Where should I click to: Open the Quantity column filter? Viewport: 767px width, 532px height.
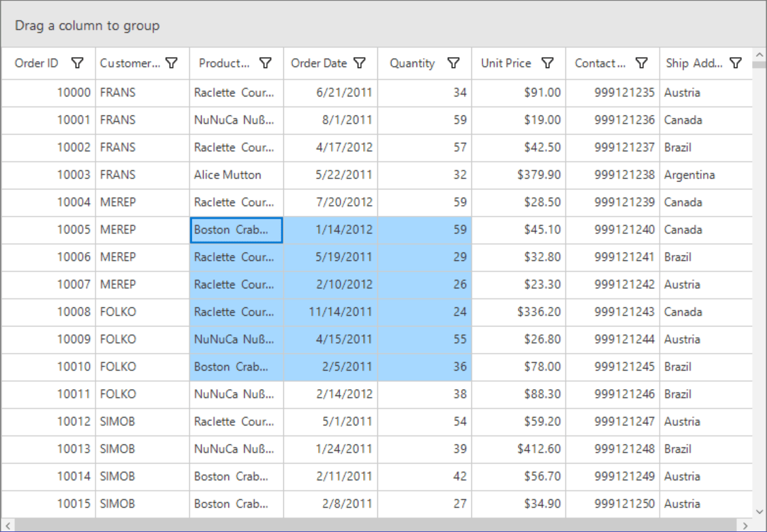453,63
